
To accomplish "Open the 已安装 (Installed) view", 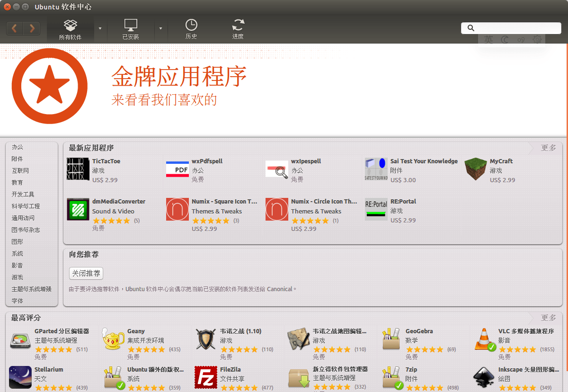I will [131, 29].
